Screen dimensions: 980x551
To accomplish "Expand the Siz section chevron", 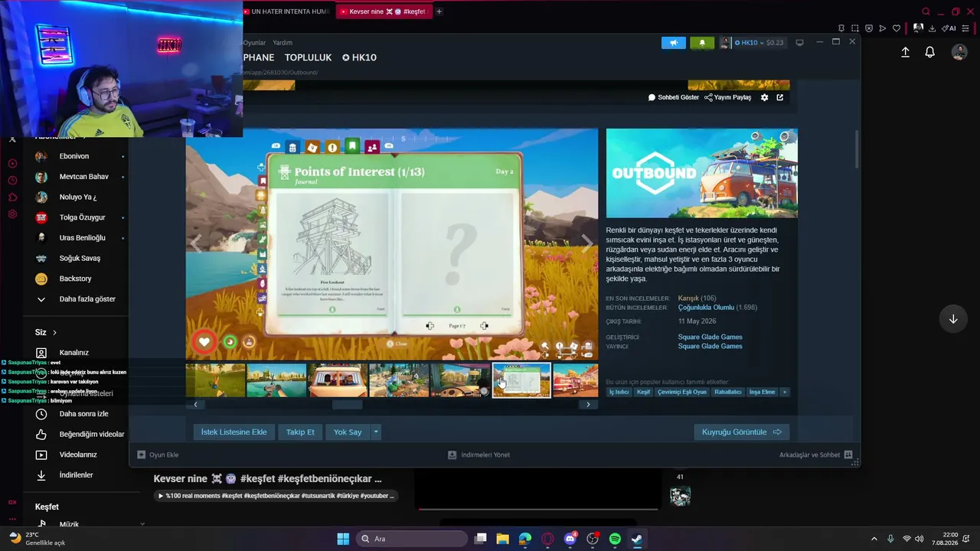I will click(54, 333).
